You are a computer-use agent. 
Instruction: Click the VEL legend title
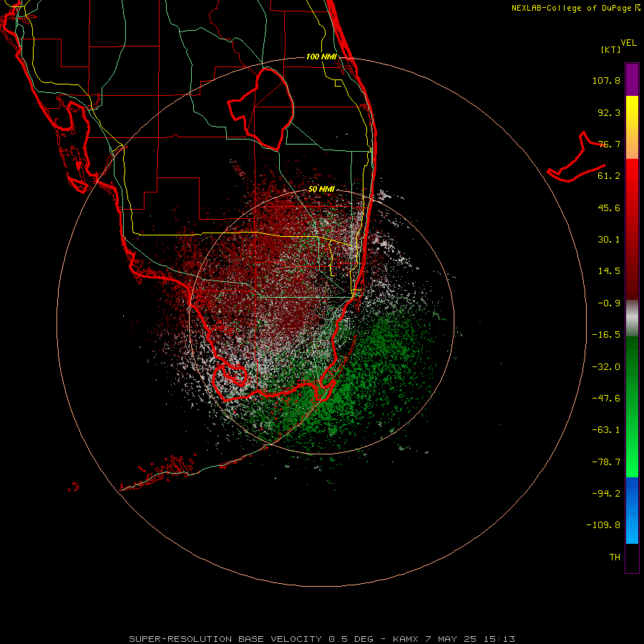(628, 43)
